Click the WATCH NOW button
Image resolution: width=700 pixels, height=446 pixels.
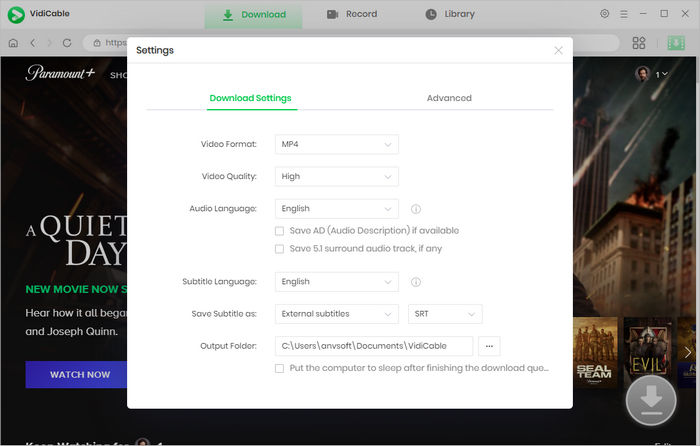click(x=76, y=375)
